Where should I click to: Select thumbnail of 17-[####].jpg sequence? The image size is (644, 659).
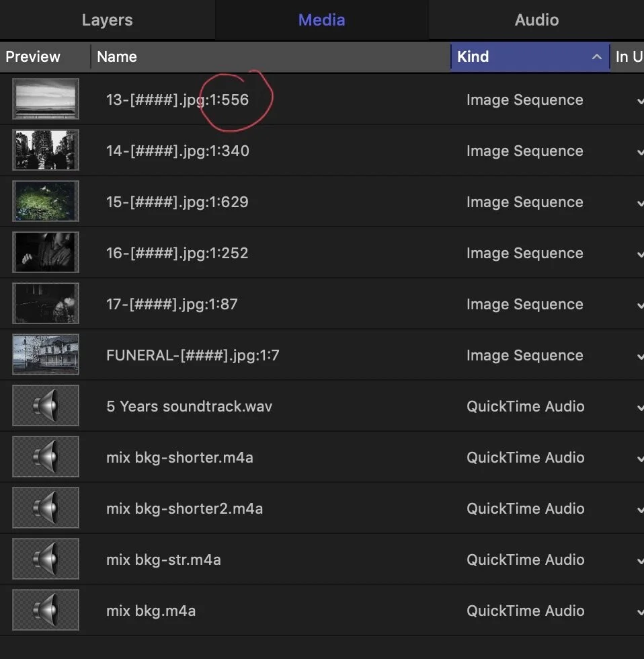[45, 303]
